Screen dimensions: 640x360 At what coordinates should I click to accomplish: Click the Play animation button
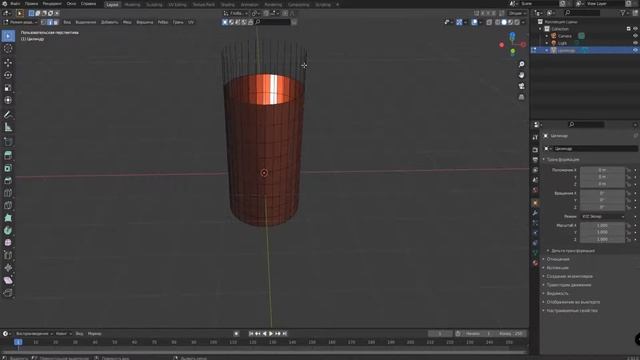pyautogui.click(x=271, y=333)
